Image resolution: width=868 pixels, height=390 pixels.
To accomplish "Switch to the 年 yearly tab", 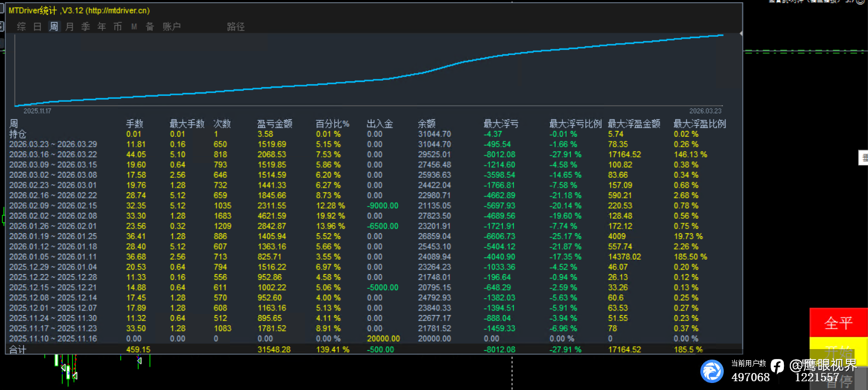I will 102,26.
